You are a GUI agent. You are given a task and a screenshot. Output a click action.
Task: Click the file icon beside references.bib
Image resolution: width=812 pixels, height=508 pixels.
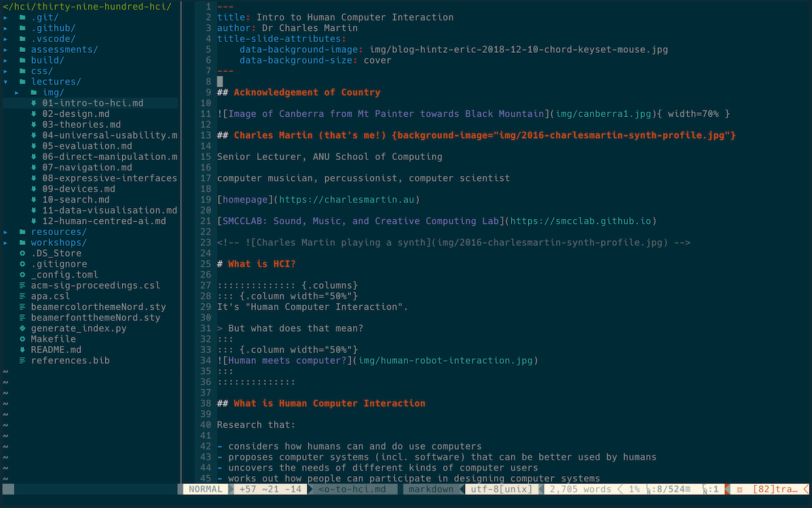[22, 360]
